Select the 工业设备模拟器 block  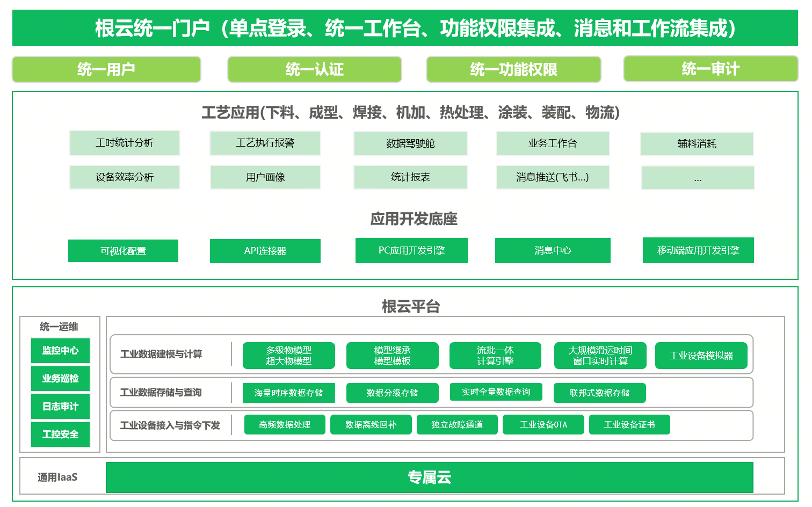pos(701,356)
